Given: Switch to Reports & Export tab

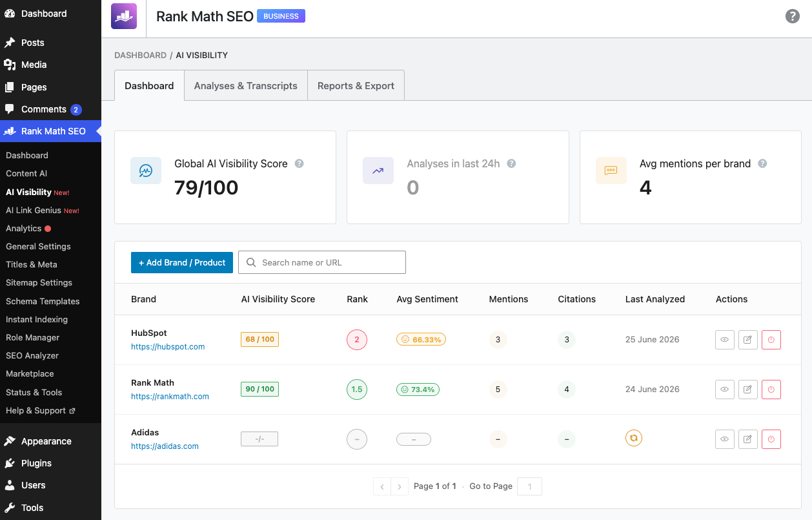Looking at the screenshot, I should click(x=356, y=86).
